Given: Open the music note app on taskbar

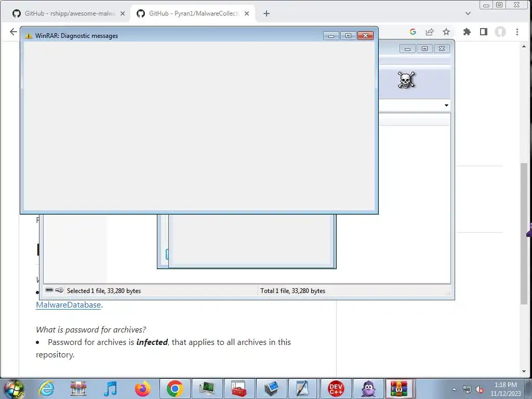Looking at the screenshot, I should coord(110,389).
